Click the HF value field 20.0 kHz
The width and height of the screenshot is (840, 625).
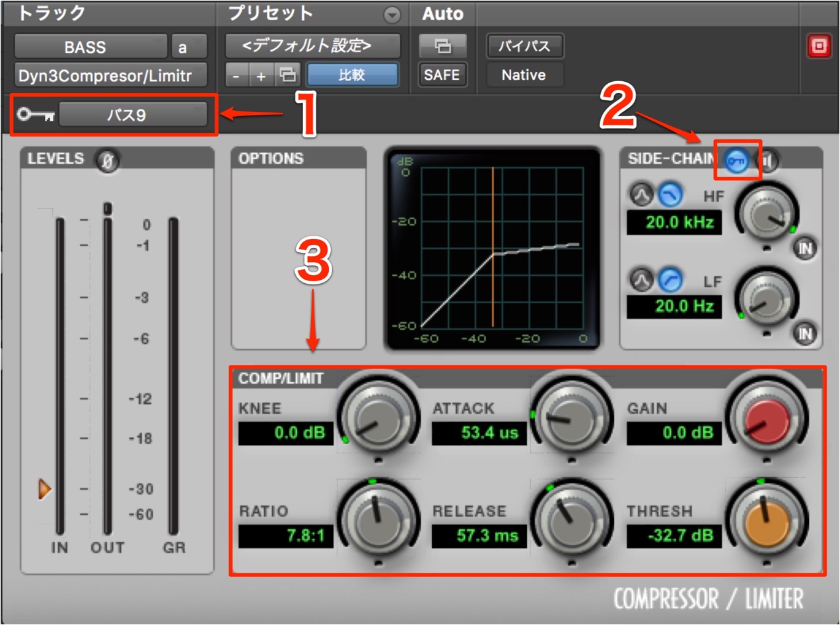click(x=674, y=222)
